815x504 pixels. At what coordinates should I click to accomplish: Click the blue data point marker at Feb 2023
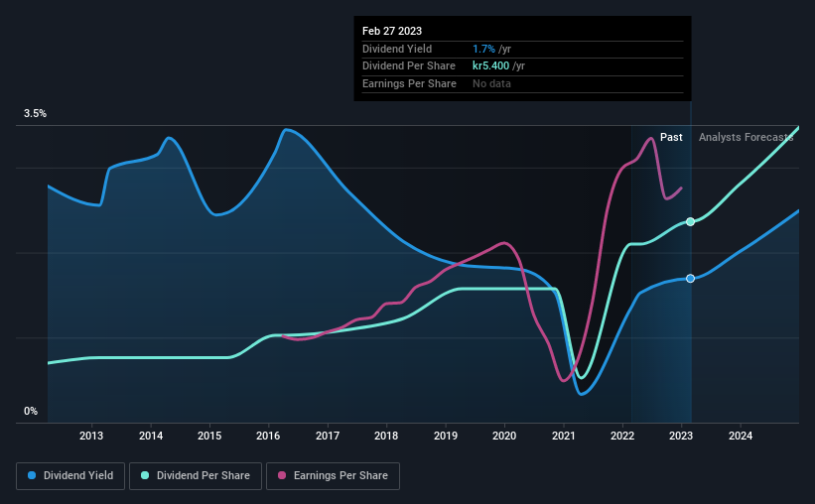[x=690, y=279]
